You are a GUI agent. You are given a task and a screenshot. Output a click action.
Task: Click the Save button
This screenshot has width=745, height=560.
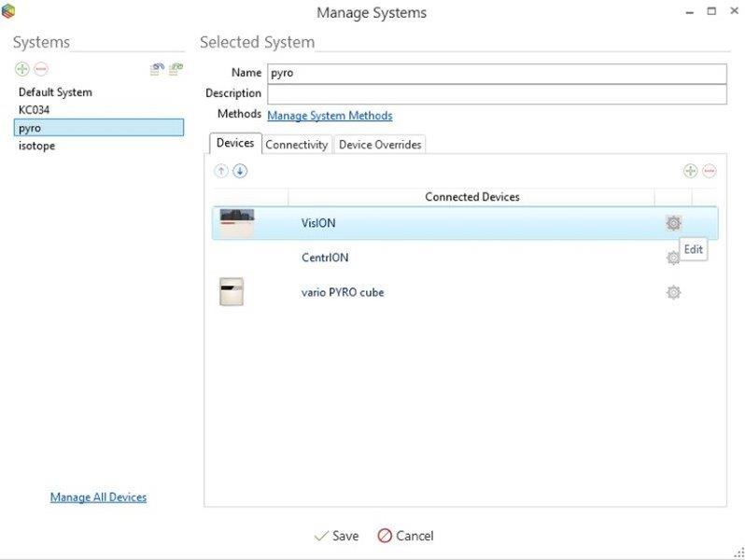coord(336,536)
